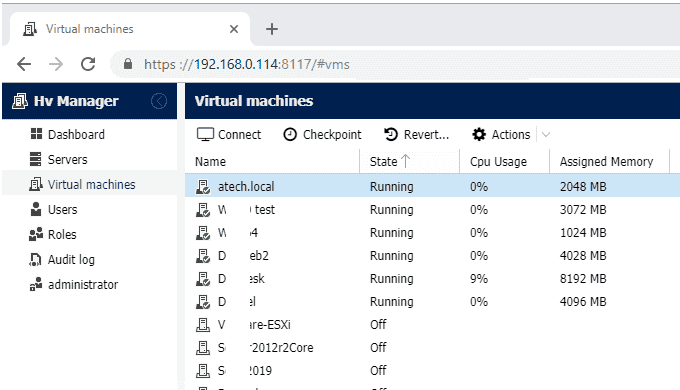
Task: Click the Checkpoint clock icon
Action: coord(290,134)
